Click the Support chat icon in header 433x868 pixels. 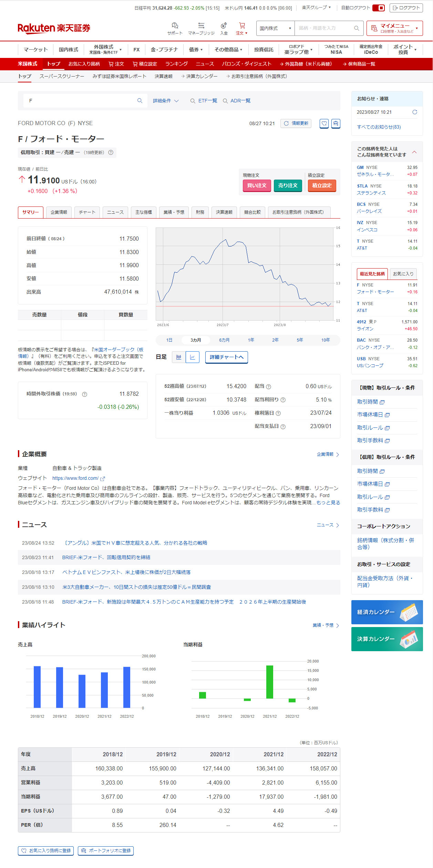175,26
